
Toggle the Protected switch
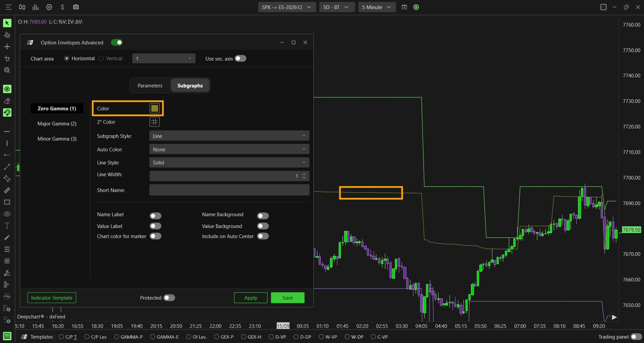(x=169, y=298)
